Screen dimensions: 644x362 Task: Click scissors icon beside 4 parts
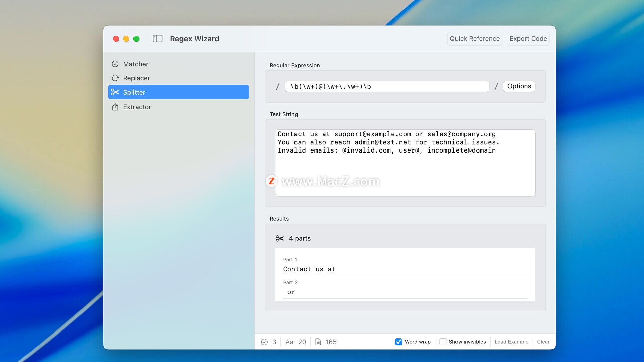280,238
